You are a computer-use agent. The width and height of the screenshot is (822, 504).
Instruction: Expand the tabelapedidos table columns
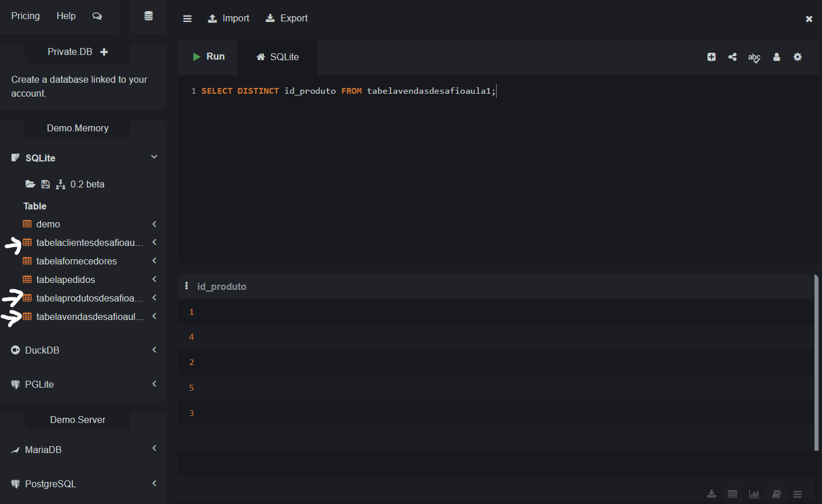[155, 279]
